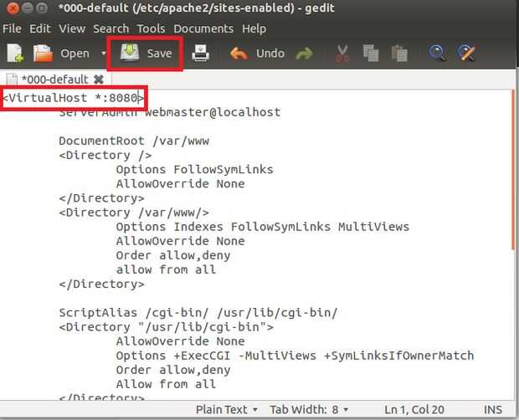Click the <Directory "/usr/lib/cgi-bin"> line
Screen dimensions: 519x420
[166, 327]
